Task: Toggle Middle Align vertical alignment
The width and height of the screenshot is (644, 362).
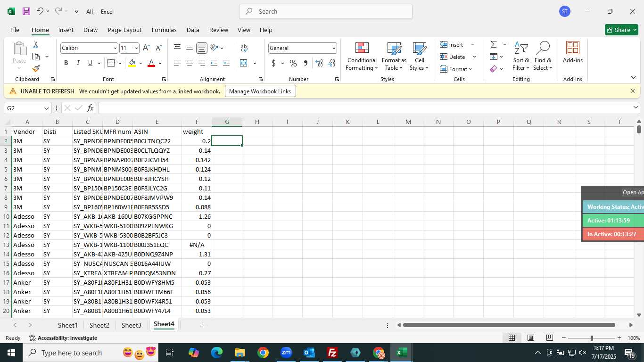Action: point(190,48)
